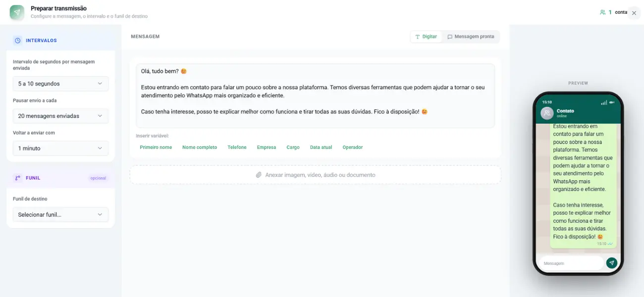The height and width of the screenshot is (297, 644).
Task: Click the Pausar envio a cada label
Action: (x=35, y=100)
